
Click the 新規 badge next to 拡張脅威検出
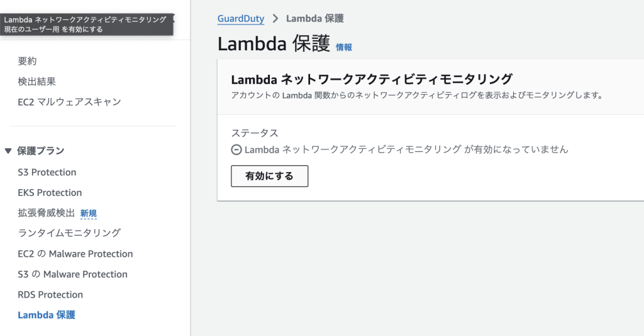point(88,214)
